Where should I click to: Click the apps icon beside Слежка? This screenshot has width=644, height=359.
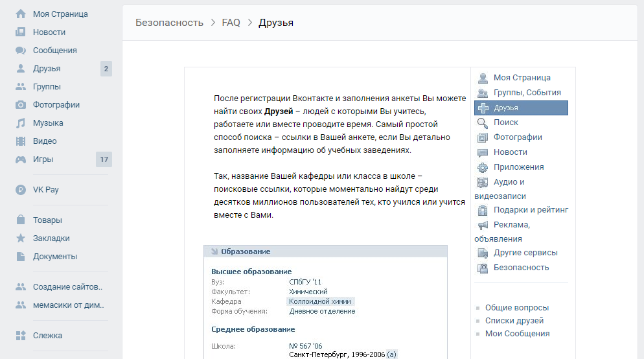point(21,336)
